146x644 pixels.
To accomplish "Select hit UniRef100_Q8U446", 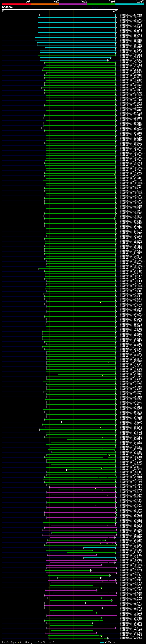I will [x=131, y=583].
